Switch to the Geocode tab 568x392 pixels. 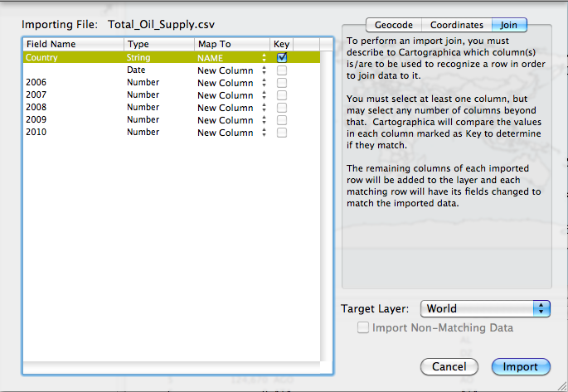tap(393, 25)
